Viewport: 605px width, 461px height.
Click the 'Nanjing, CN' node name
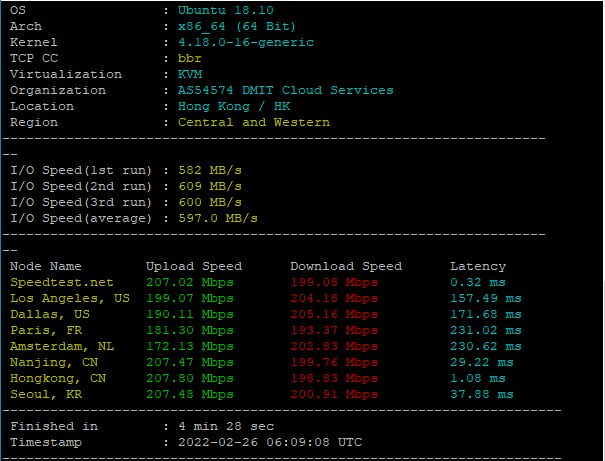click(x=54, y=363)
